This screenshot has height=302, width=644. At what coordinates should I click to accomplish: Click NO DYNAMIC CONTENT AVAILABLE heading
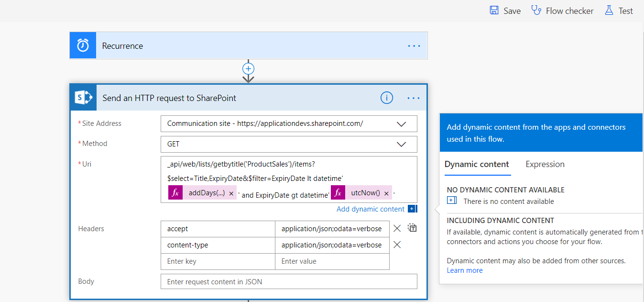(x=506, y=190)
